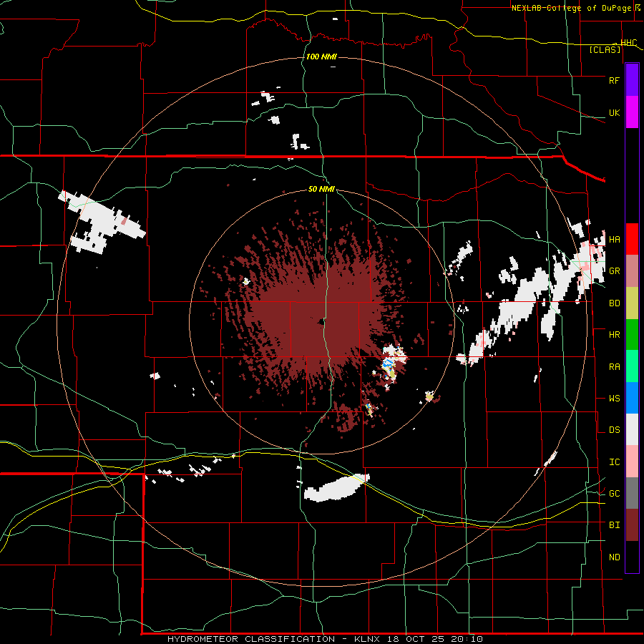Click the RF purple legend swatch
The image size is (644, 644).
[x=632, y=80]
